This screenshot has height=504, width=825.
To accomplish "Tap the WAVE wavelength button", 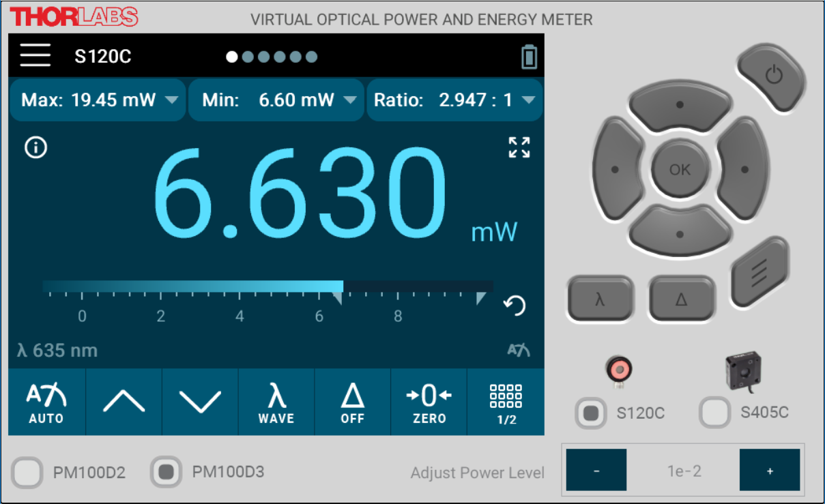I will (276, 402).
